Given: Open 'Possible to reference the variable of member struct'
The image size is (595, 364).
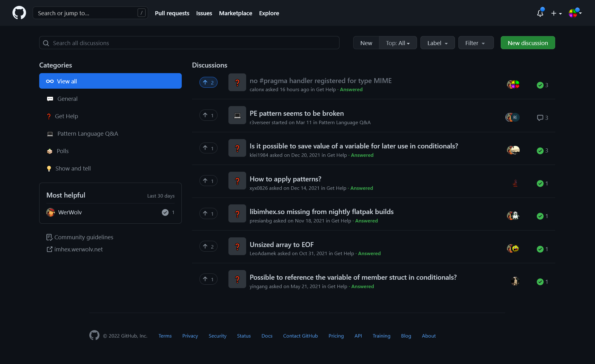Looking at the screenshot, I should click(353, 277).
